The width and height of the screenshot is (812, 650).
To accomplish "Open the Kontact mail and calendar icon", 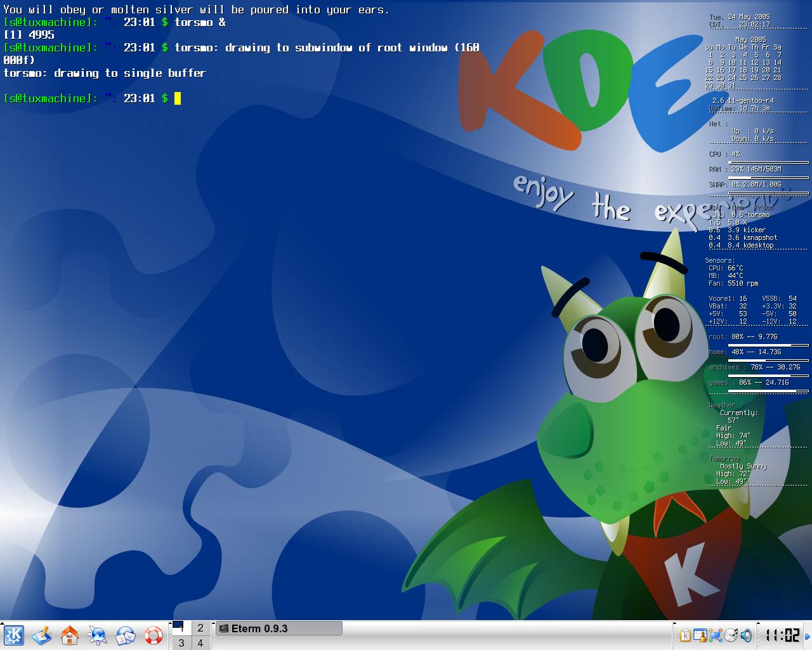I will [126, 635].
